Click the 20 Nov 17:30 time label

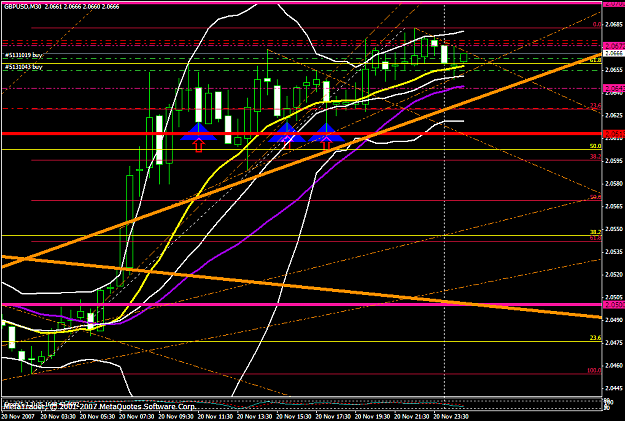pos(334,417)
